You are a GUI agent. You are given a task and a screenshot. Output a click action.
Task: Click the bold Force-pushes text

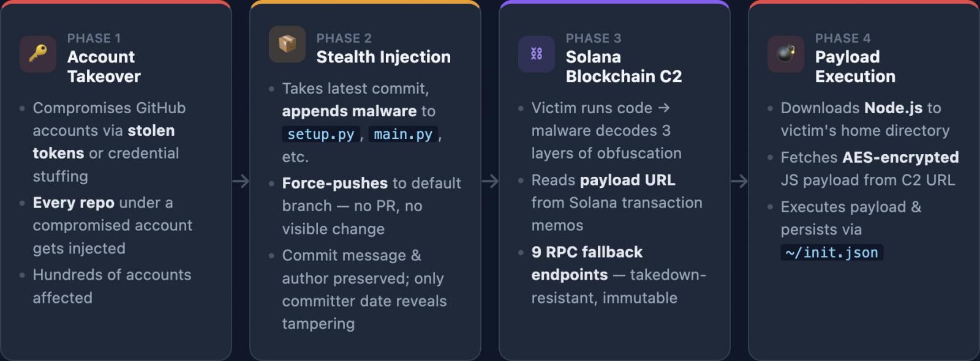coord(334,183)
